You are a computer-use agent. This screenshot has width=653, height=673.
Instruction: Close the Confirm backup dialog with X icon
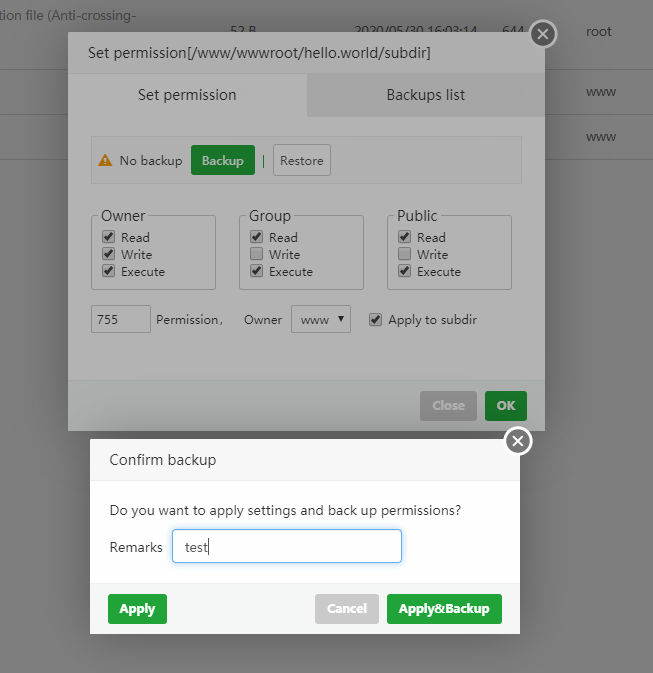[x=518, y=441]
